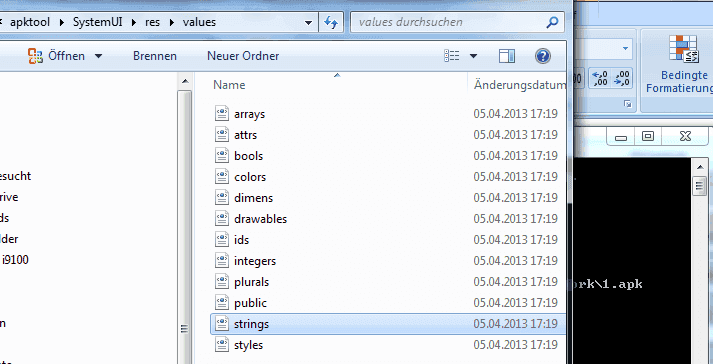The image size is (713, 364).
Task: Open the view options dropdown arrow
Action: [473, 56]
